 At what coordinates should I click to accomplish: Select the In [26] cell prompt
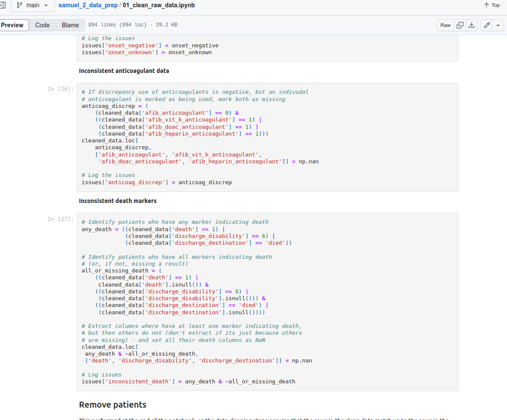point(61,89)
